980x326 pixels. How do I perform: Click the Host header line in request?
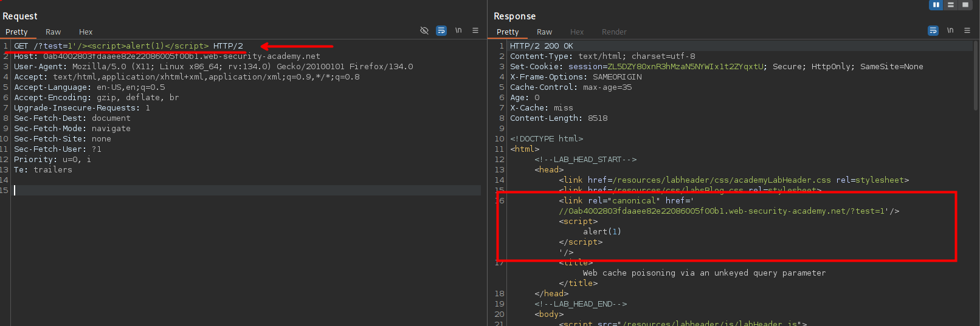pyautogui.click(x=167, y=56)
